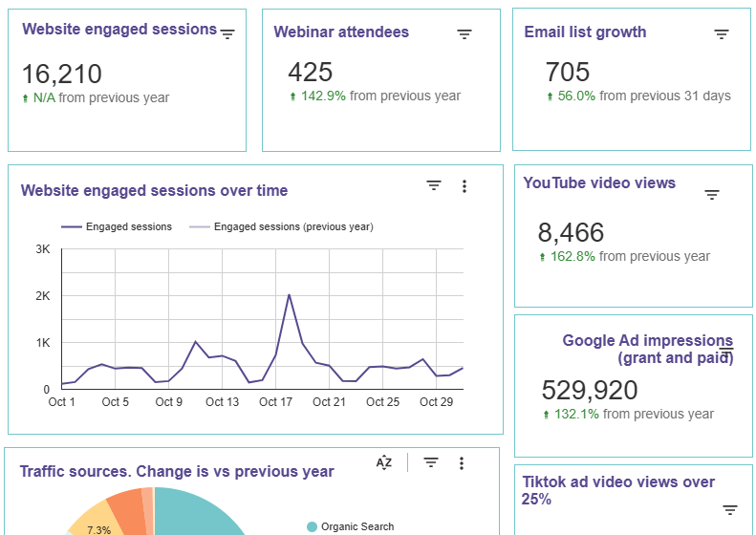Click the Oct 13 axis label
Image resolution: width=756 pixels, height=535 pixels.
[223, 402]
